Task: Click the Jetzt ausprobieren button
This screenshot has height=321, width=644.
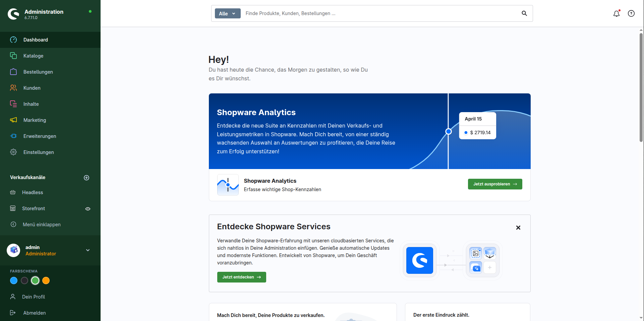Action: coord(495,184)
